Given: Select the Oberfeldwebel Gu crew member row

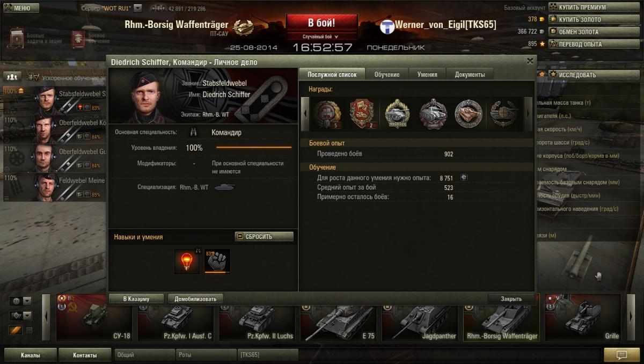Looking at the screenshot, I should [54, 158].
